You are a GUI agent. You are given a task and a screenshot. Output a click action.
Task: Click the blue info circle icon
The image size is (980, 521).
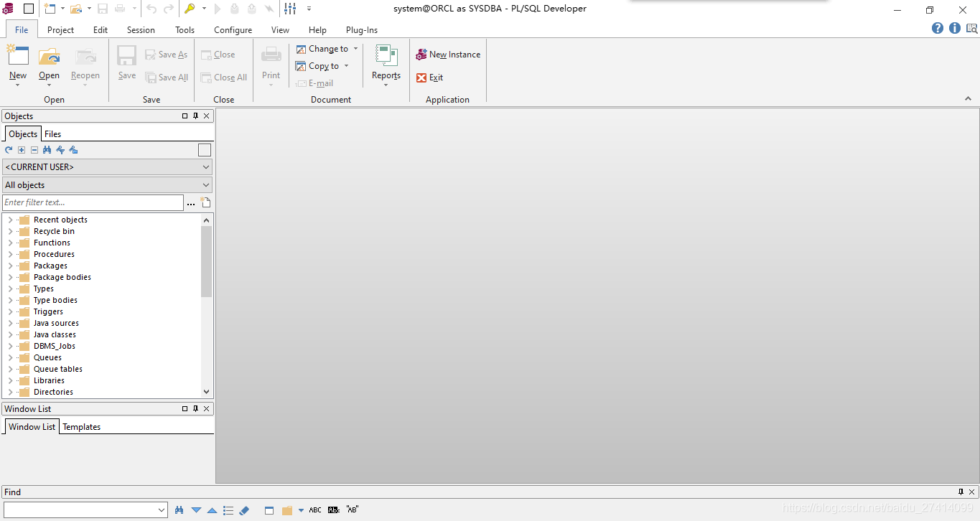coord(955,28)
